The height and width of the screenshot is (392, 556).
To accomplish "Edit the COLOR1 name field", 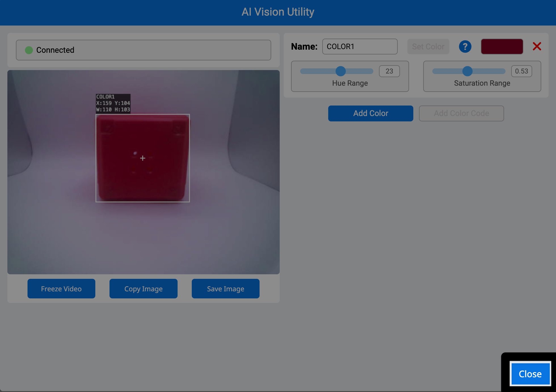I will click(360, 46).
